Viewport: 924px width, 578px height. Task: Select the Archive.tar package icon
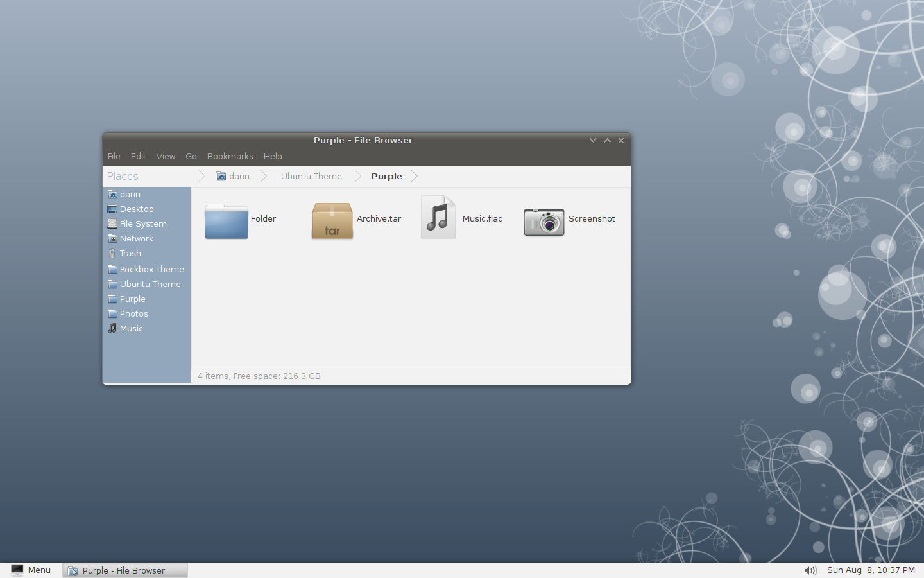click(x=332, y=221)
